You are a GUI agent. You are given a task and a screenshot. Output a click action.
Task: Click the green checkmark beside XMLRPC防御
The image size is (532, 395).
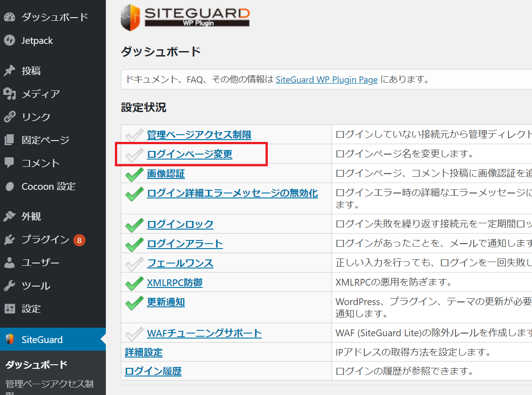click(x=134, y=283)
